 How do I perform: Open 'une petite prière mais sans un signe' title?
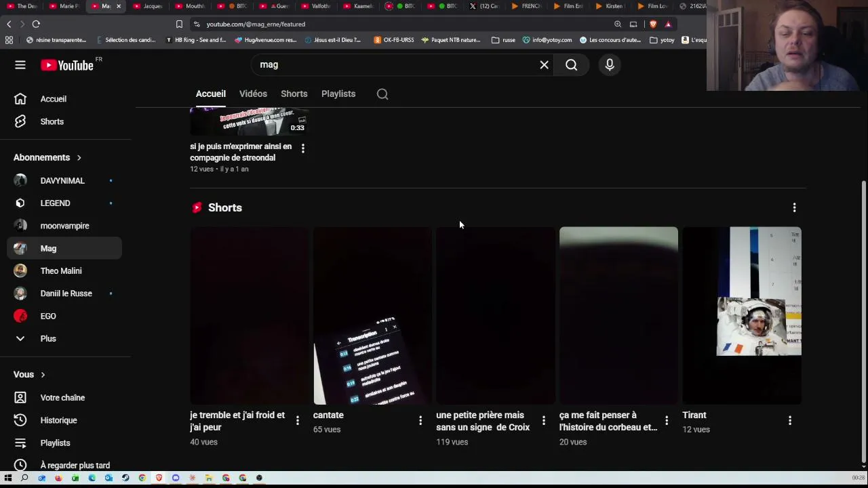[483, 422]
